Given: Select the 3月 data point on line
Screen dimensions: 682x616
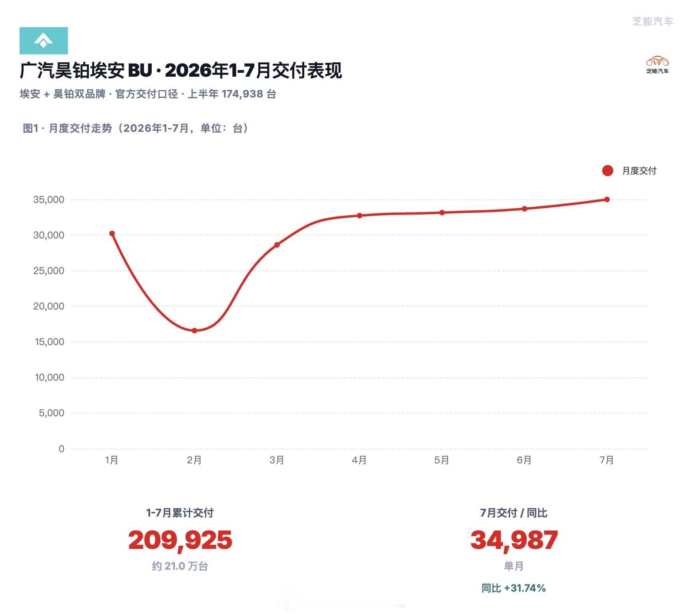Looking at the screenshot, I should click(277, 244).
